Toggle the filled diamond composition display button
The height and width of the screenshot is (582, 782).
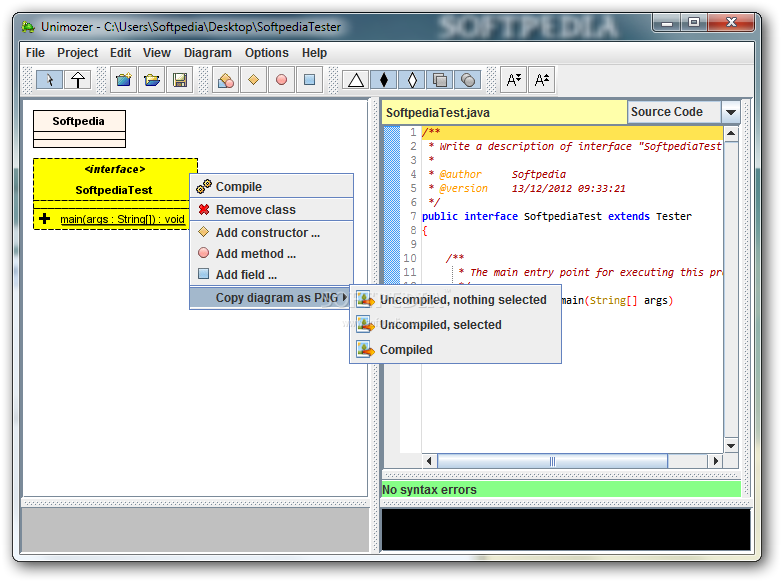coord(384,80)
